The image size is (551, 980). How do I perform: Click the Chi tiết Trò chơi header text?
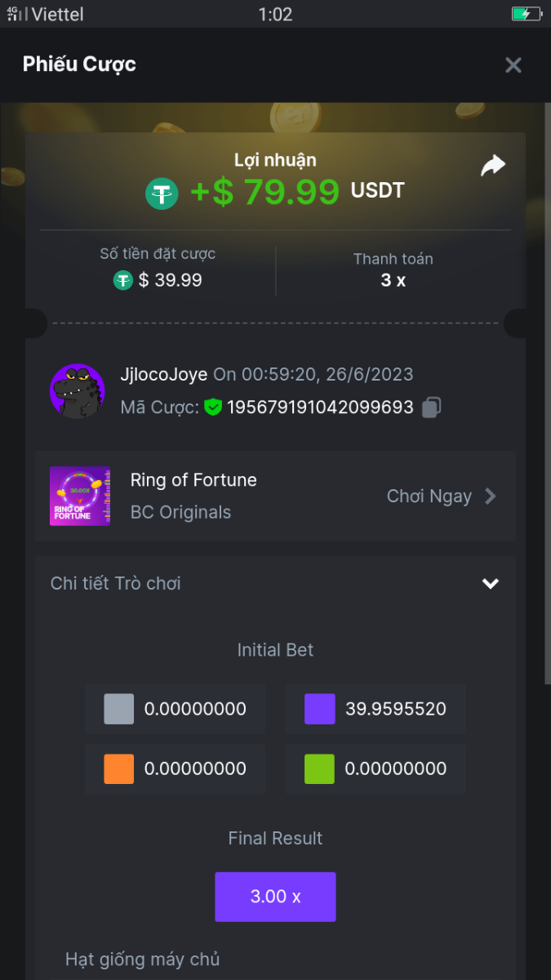[116, 583]
